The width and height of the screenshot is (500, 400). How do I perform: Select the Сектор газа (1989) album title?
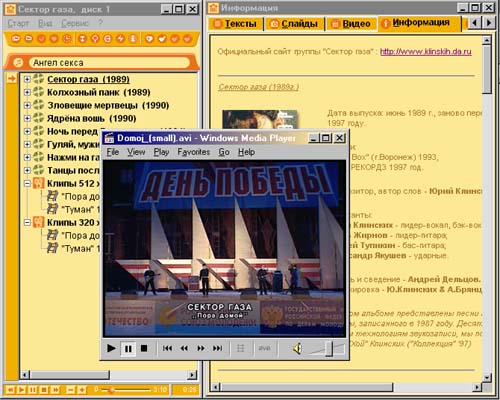click(88, 79)
